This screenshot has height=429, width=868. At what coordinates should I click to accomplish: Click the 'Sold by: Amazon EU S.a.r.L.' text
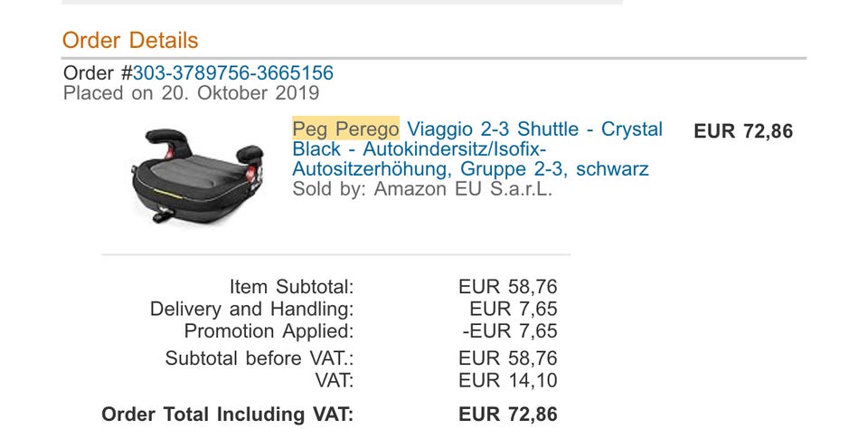422,189
